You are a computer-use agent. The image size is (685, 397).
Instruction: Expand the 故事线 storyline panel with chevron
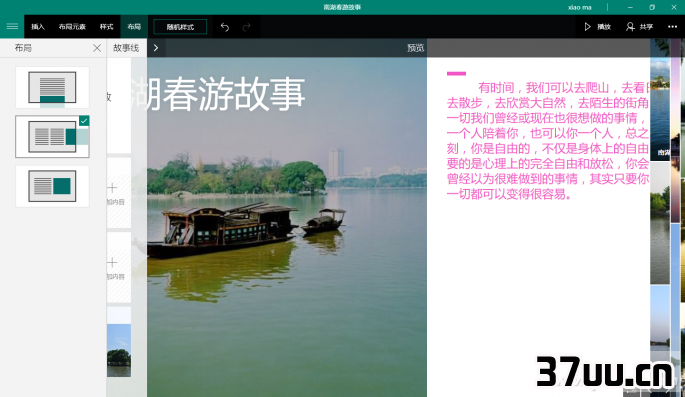coord(156,48)
